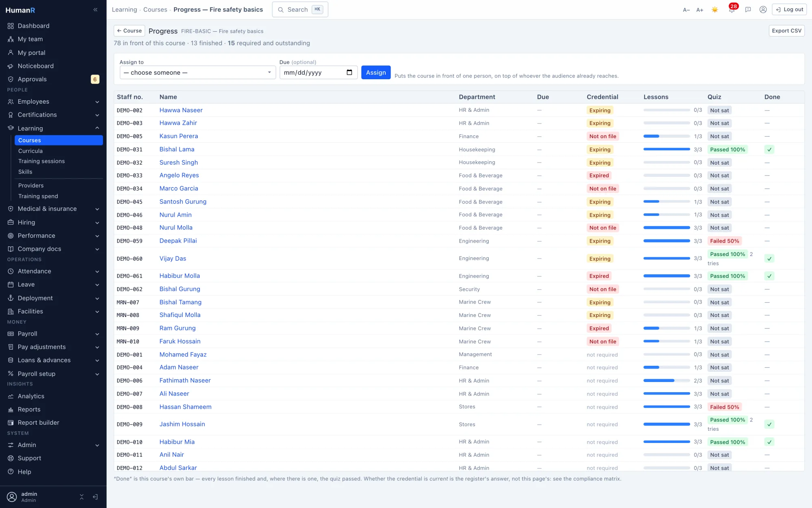Screen dimensions: 812x508
Task: Click the Report builder icon
Action: [x=11, y=423]
